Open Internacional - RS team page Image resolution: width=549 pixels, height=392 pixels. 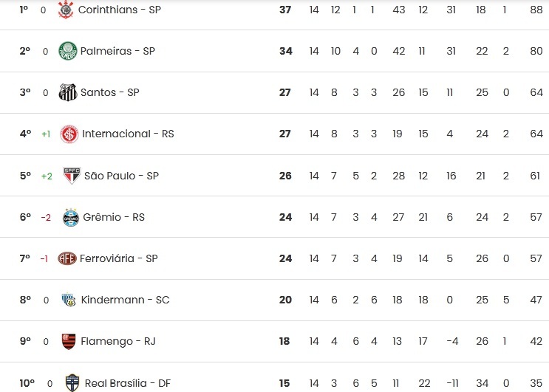[128, 134]
